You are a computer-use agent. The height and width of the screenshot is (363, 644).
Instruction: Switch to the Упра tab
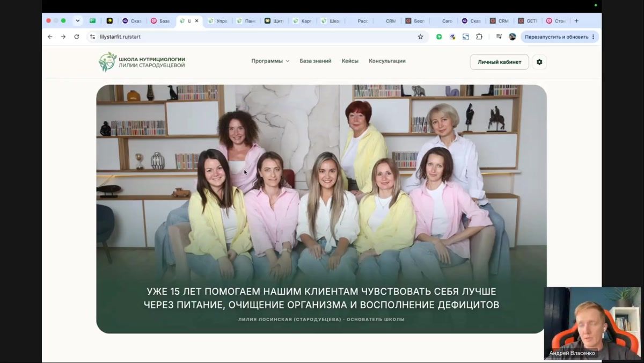pyautogui.click(x=217, y=21)
